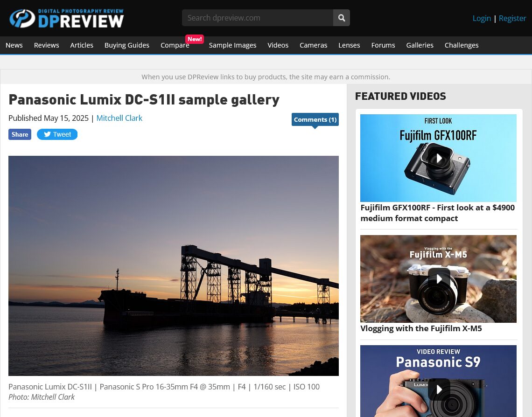
Task: Play the Fujifilm GFX100RF video
Action: [438, 158]
